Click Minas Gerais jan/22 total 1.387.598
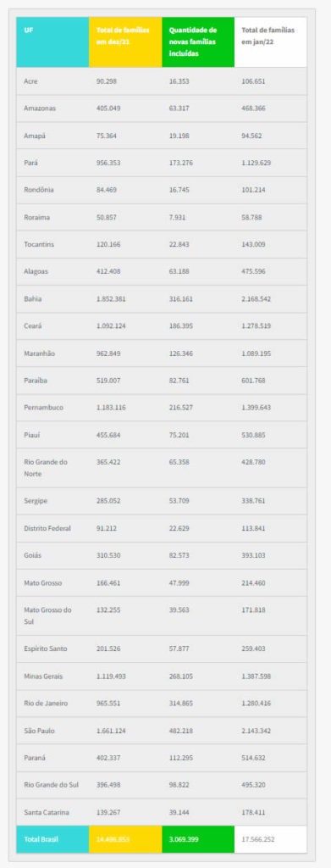 tap(257, 676)
